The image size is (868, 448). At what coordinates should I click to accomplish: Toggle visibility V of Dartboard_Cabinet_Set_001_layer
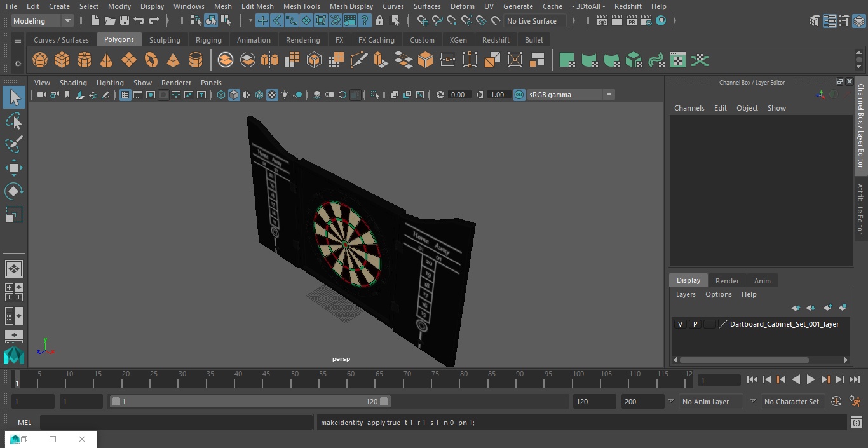[680, 324]
